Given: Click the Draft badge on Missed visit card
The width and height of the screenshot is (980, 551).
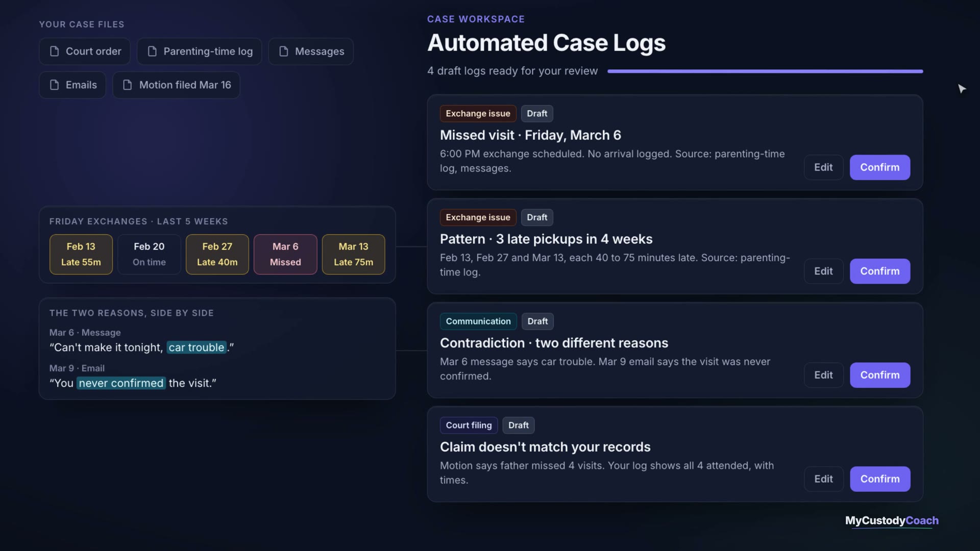Looking at the screenshot, I should pyautogui.click(x=537, y=114).
